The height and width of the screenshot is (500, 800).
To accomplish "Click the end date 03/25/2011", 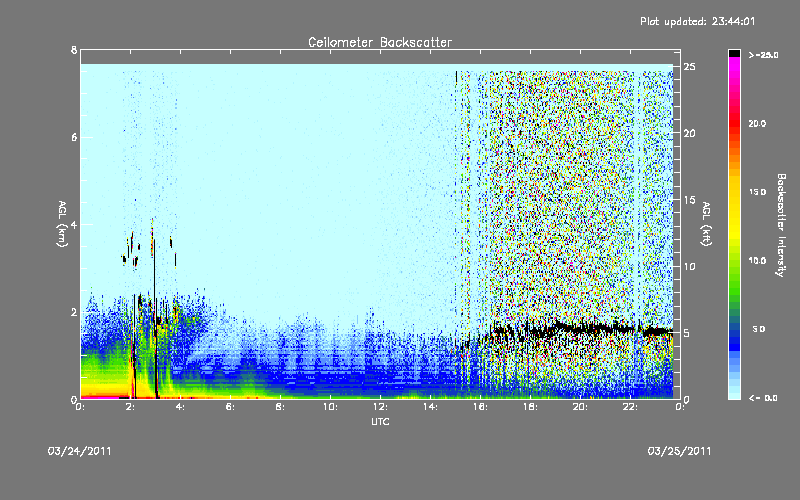I will tap(679, 451).
